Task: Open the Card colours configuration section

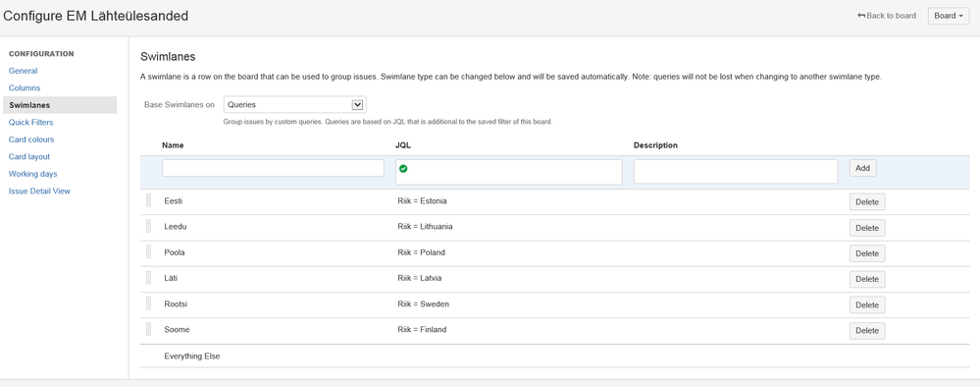Action: coord(31,139)
